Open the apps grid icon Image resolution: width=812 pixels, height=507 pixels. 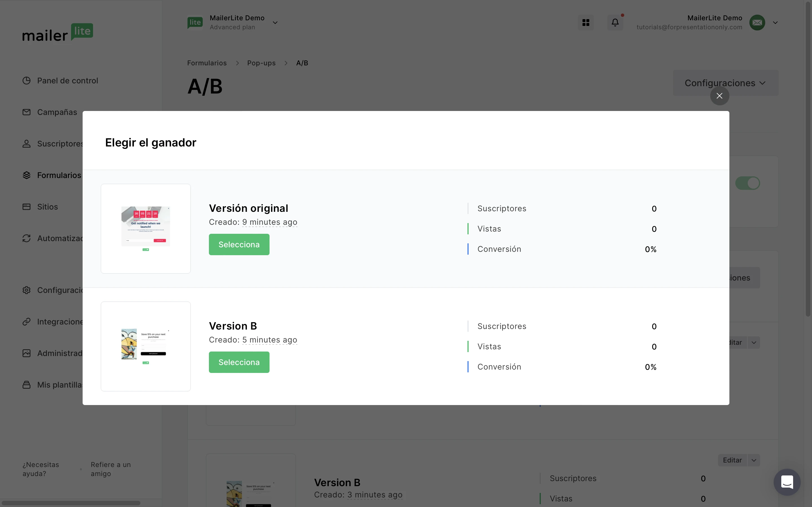point(586,23)
